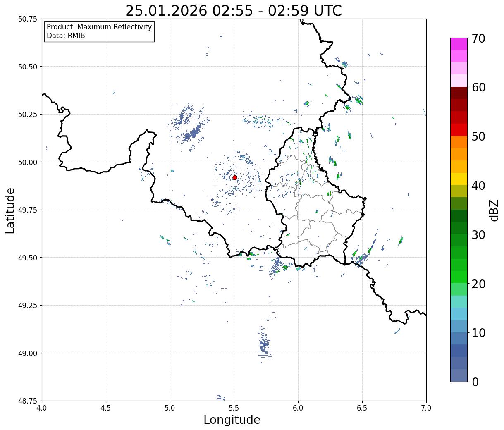
Task: Click the latitude tick label 50.50
Action: click(x=28, y=67)
